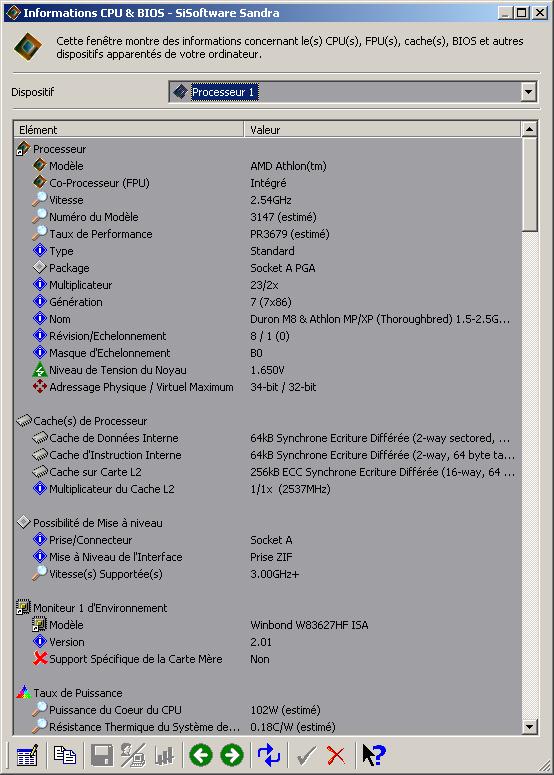Click the context help cursor icon
Viewport: 554px width, 775px height.
(374, 755)
